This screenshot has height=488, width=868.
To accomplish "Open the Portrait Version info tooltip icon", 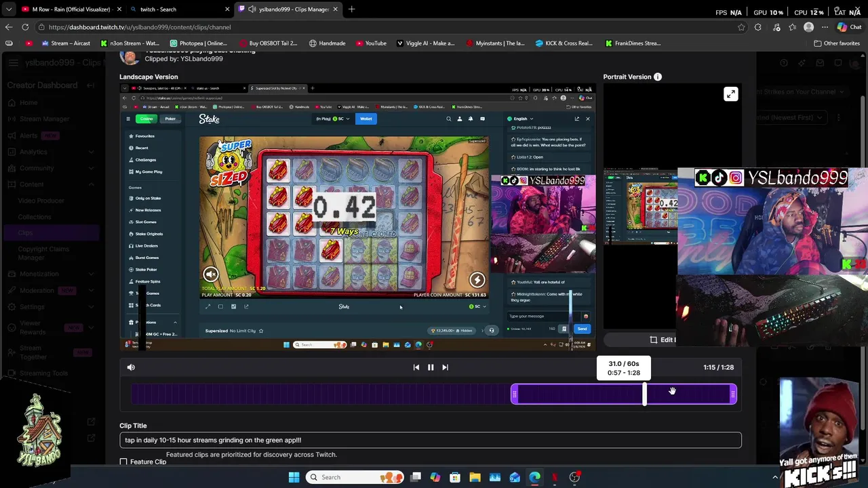I will (x=658, y=77).
